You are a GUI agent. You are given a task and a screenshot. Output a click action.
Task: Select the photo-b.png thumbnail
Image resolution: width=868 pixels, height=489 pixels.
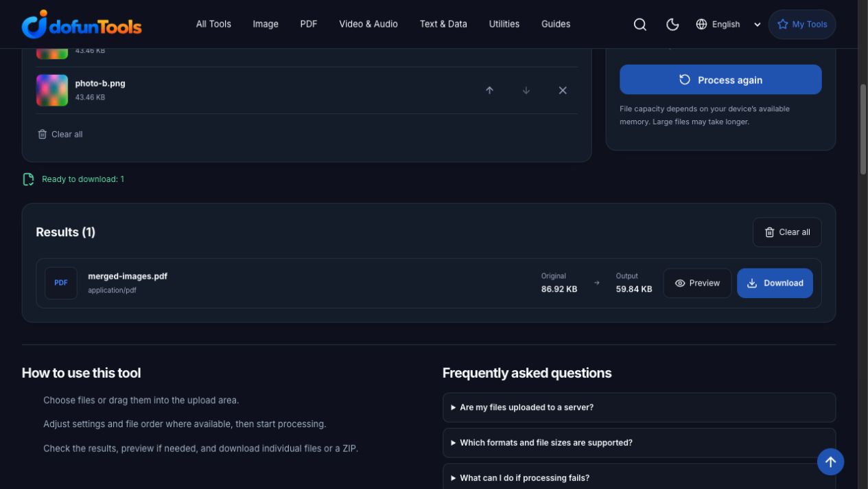click(x=52, y=90)
